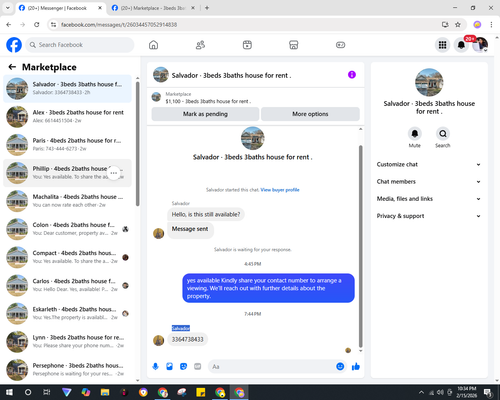Image resolution: width=500 pixels, height=400 pixels.
Task: Open the Windows Start button
Action: click(9, 392)
